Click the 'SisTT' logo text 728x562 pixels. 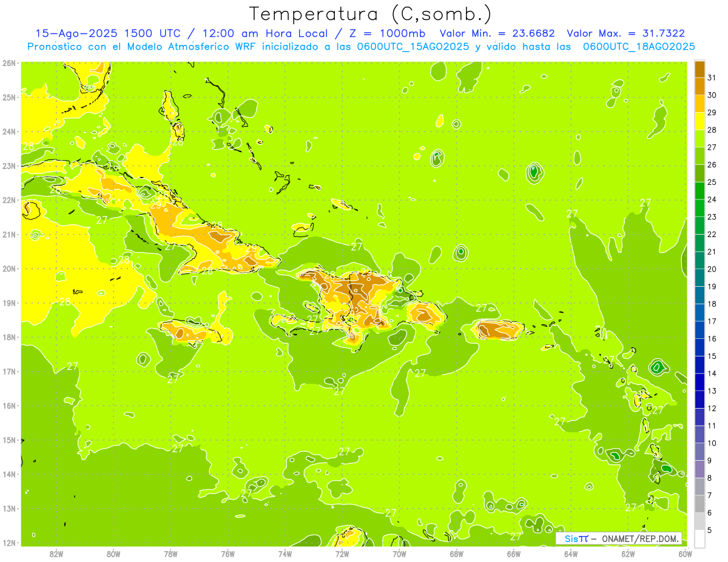coord(576,538)
